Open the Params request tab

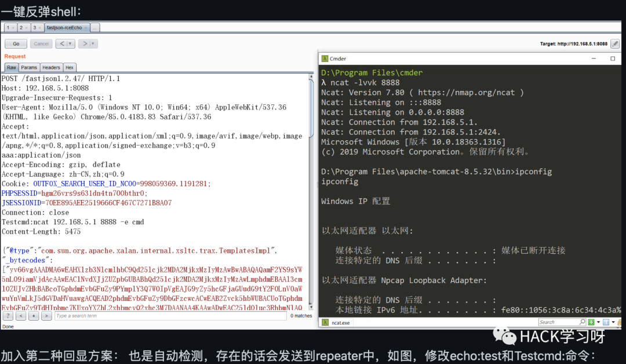29,67
